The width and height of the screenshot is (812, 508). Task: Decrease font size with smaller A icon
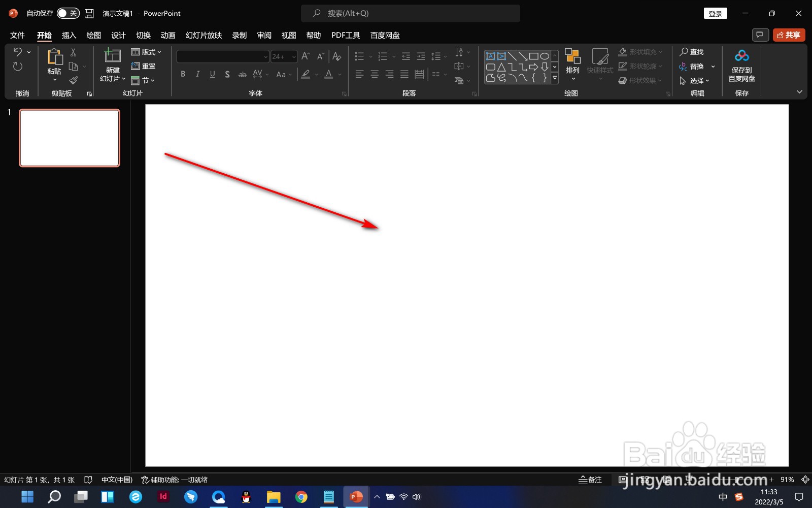320,56
